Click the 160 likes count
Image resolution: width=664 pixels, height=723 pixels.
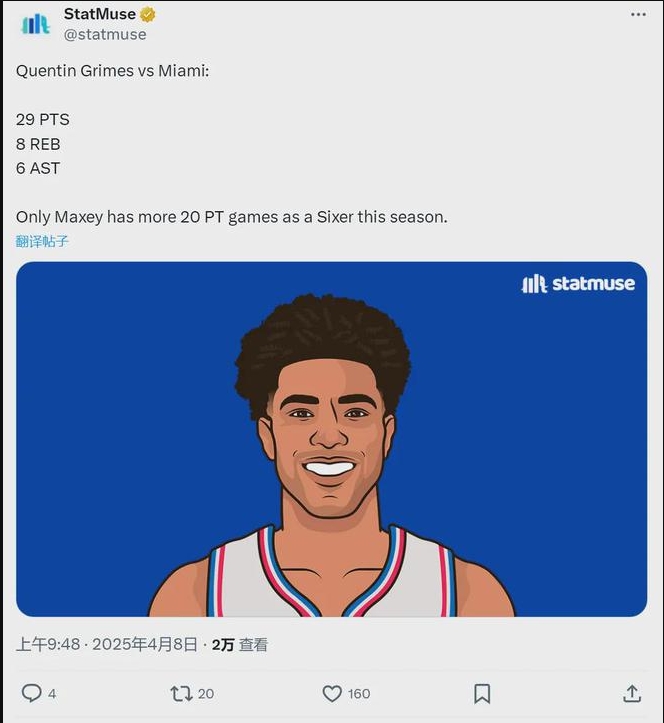pos(359,693)
